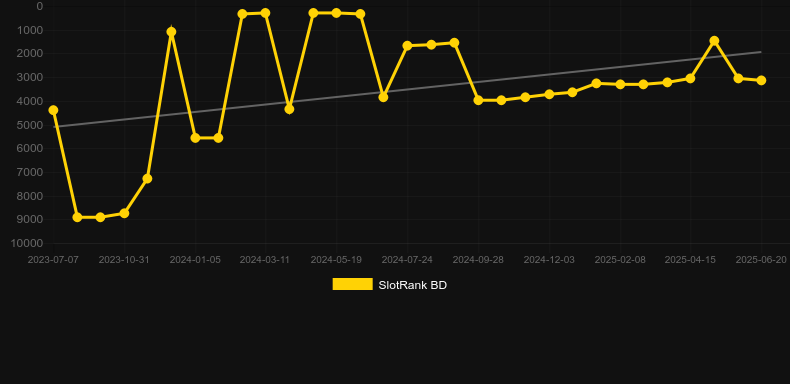Select the last data point at 2025-06-20
The height and width of the screenshot is (384, 790).
761,80
